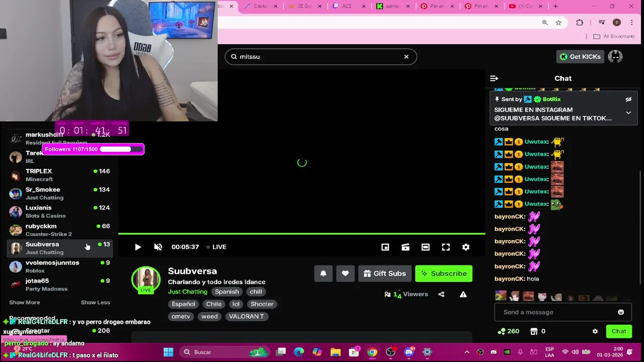This screenshot has height=362, width=644.
Task: Open a new browser tab
Action: [555, 6]
